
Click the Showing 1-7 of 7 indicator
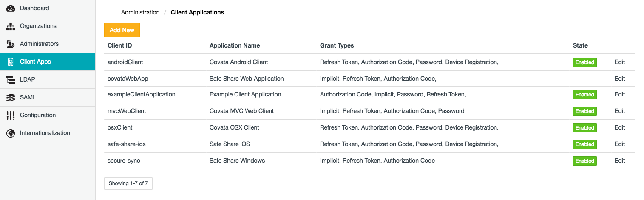[128, 183]
